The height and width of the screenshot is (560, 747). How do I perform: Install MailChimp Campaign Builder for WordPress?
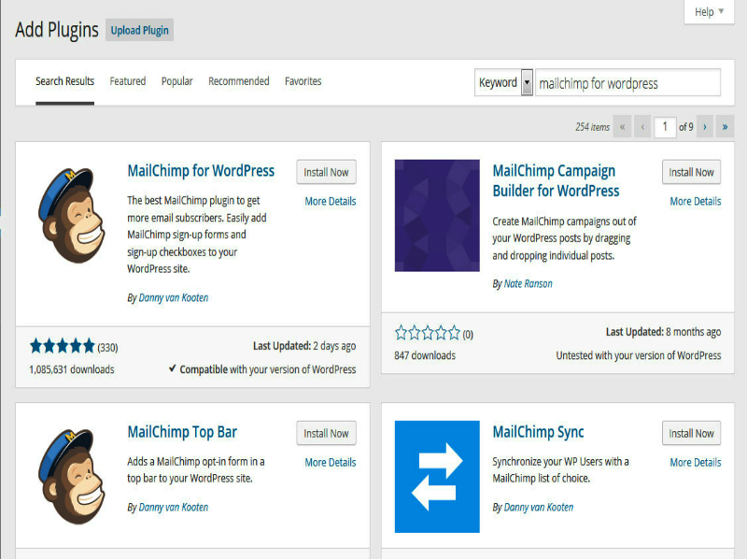[691, 173]
